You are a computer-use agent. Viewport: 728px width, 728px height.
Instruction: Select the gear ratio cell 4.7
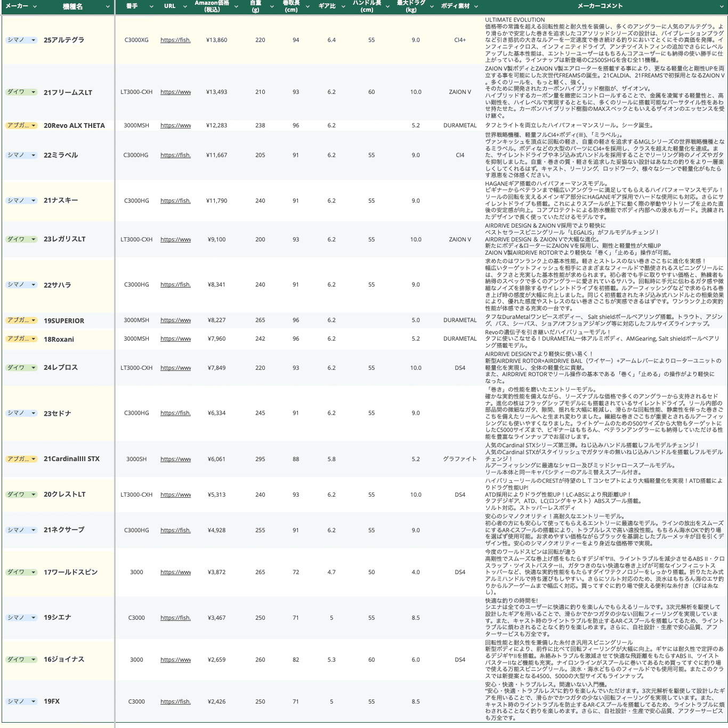tap(331, 572)
